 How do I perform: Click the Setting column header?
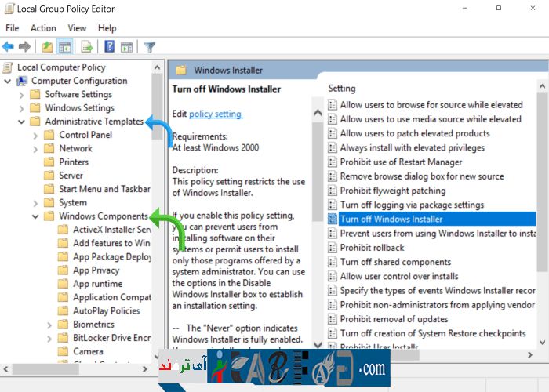[342, 88]
